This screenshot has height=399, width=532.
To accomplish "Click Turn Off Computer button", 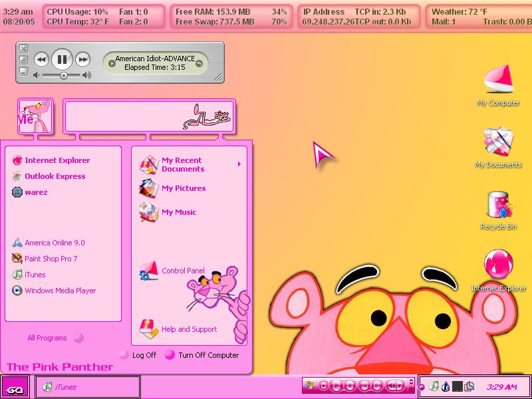I will pyautogui.click(x=202, y=355).
